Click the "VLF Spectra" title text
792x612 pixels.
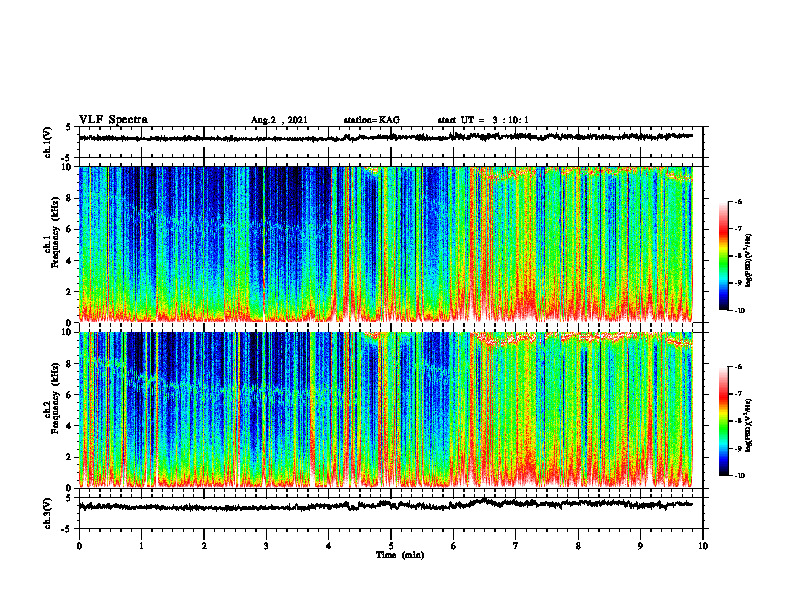[113, 120]
